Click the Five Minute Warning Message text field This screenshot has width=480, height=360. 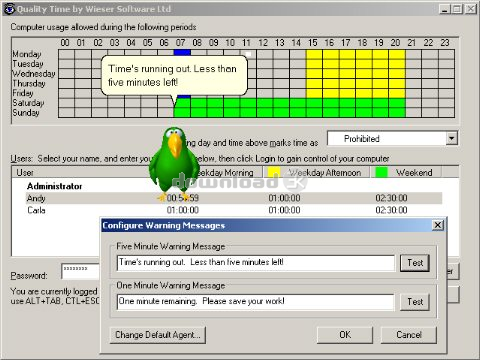[256, 263]
